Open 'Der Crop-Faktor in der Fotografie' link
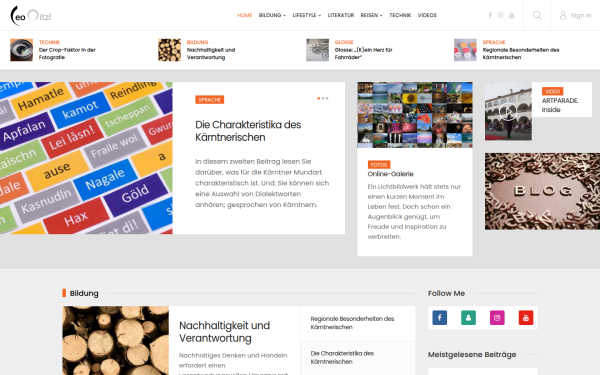600x375 pixels. point(67,54)
